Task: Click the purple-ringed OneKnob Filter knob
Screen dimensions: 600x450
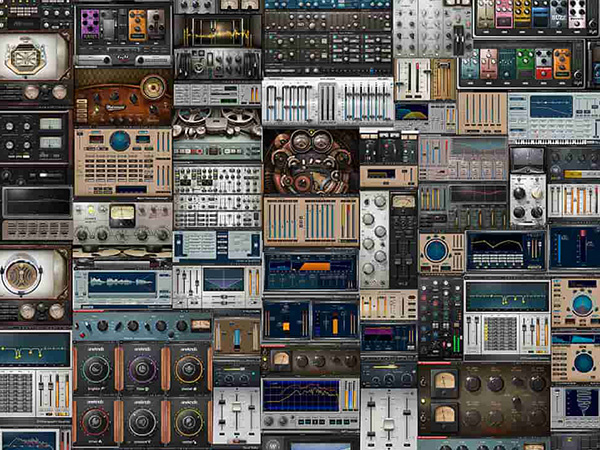Action: pos(142,369)
